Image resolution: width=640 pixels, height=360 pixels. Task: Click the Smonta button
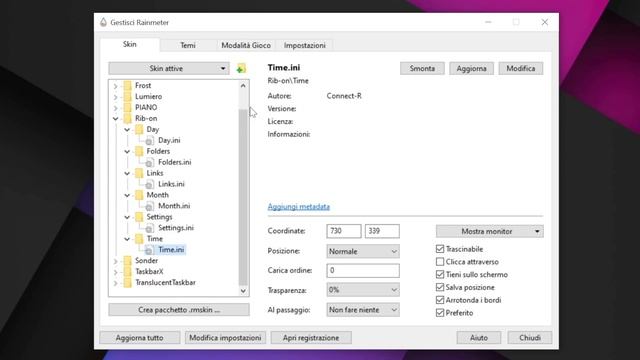point(422,69)
